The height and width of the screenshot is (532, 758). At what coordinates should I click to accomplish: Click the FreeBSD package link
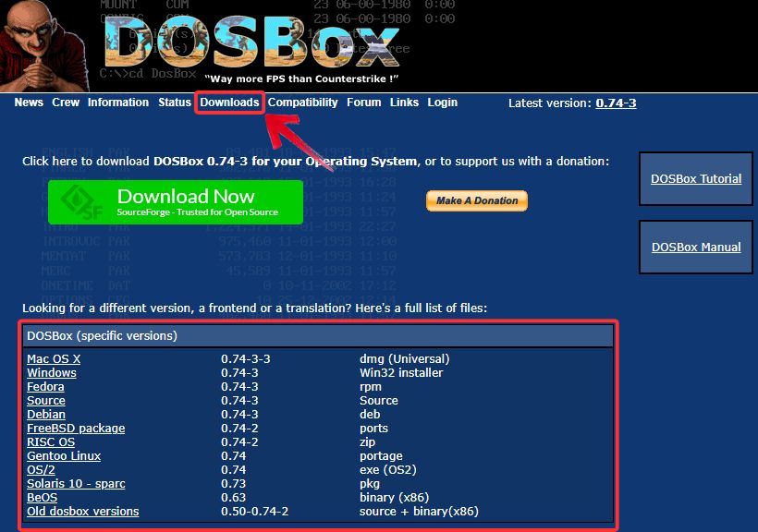click(76, 429)
